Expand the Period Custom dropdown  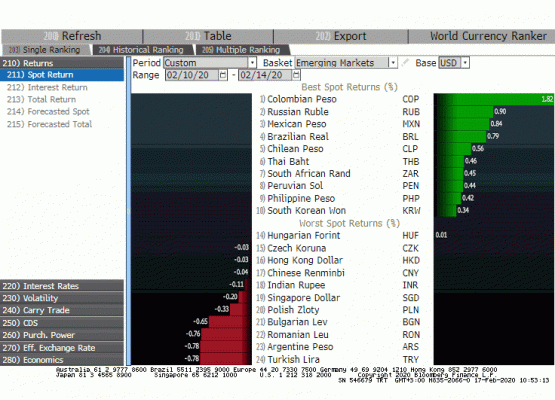click(x=252, y=63)
